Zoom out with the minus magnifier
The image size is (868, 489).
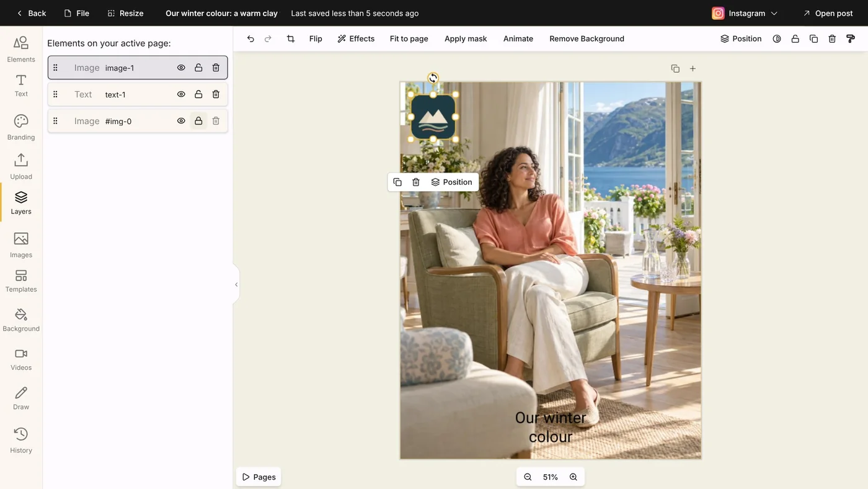coord(528,477)
